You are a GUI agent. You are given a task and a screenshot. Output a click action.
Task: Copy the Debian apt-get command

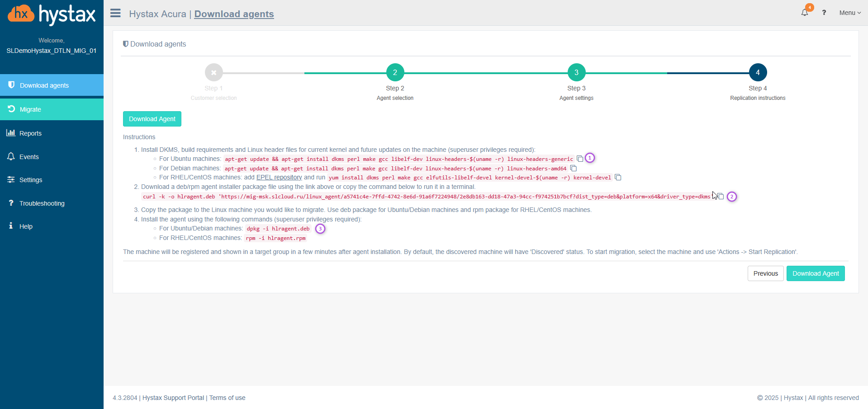pyautogui.click(x=573, y=168)
